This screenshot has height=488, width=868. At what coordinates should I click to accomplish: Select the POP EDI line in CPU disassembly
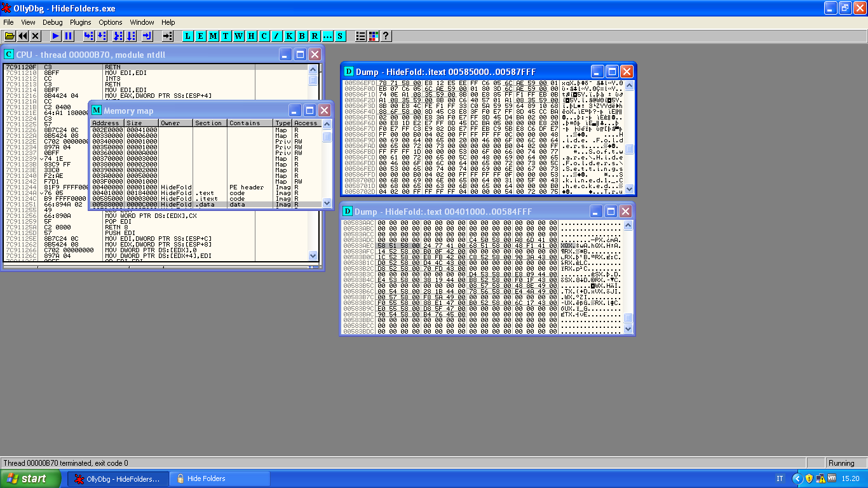tap(156, 221)
